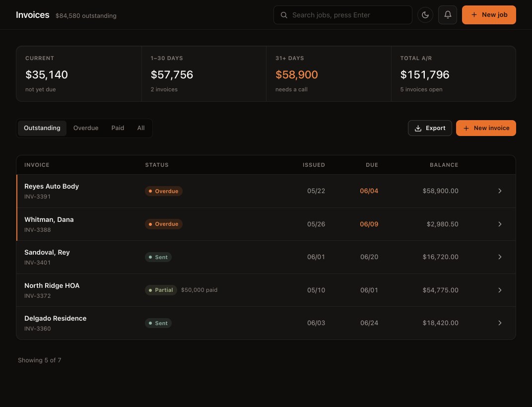The image size is (532, 407).
Task: Select the Delgado Residence invoice name
Action: [x=55, y=319]
